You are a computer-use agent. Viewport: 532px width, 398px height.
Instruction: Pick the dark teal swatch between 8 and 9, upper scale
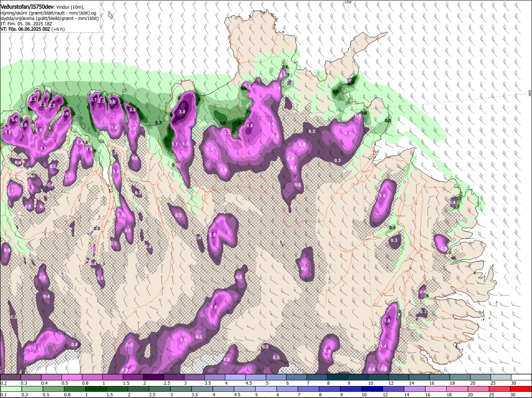pyautogui.click(x=337, y=377)
